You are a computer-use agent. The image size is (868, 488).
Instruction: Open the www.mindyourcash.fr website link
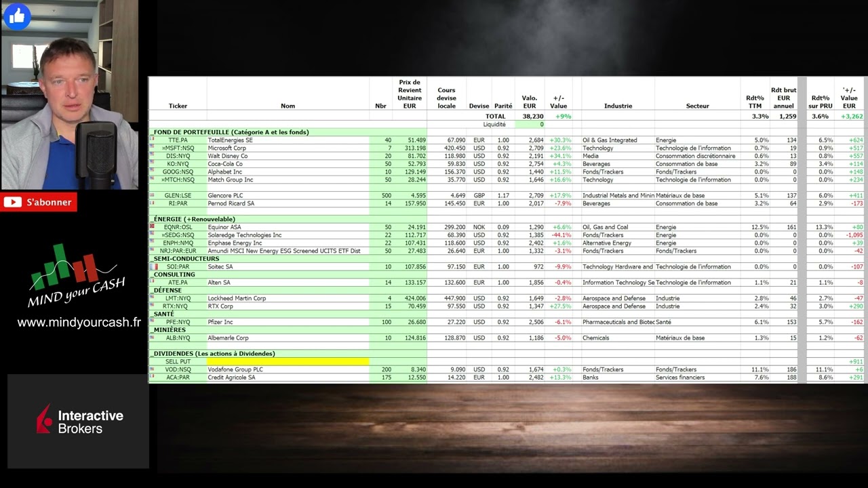click(79, 323)
